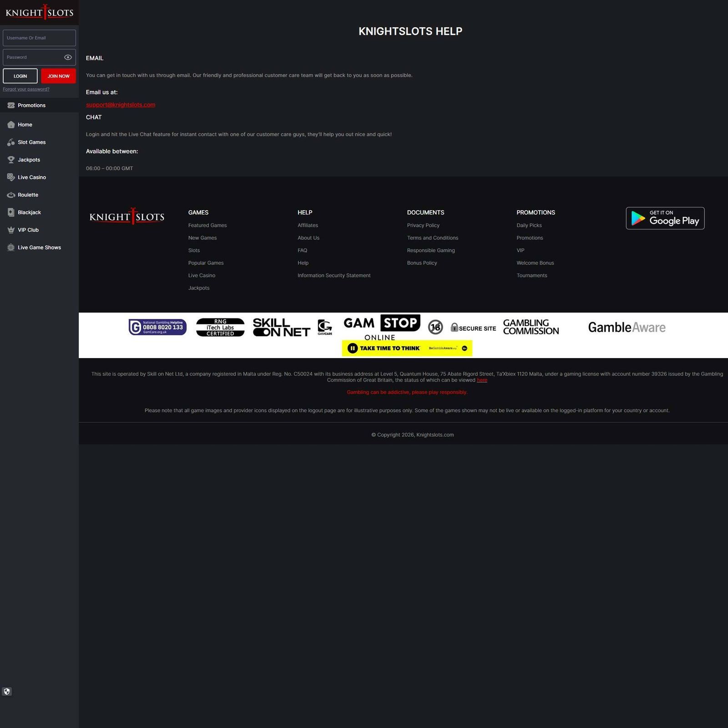Screen dimensions: 728x728
Task: Click the shield icon at sidebar bottom
Action: coord(7,692)
